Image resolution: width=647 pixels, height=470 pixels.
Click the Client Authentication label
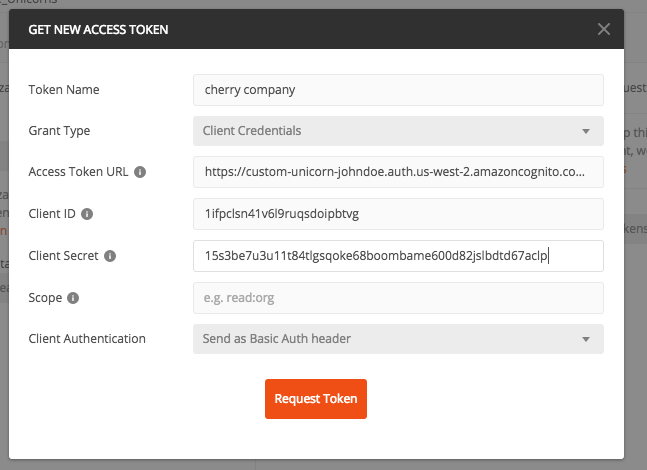tap(87, 339)
